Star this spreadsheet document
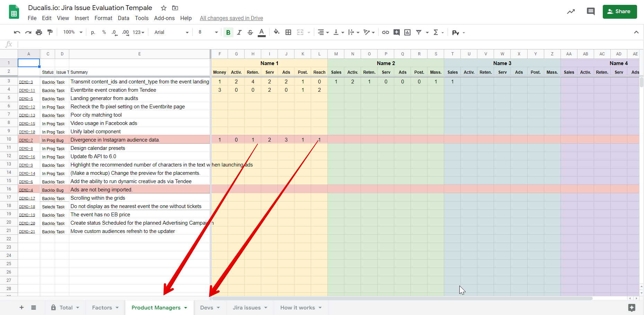 tap(164, 8)
